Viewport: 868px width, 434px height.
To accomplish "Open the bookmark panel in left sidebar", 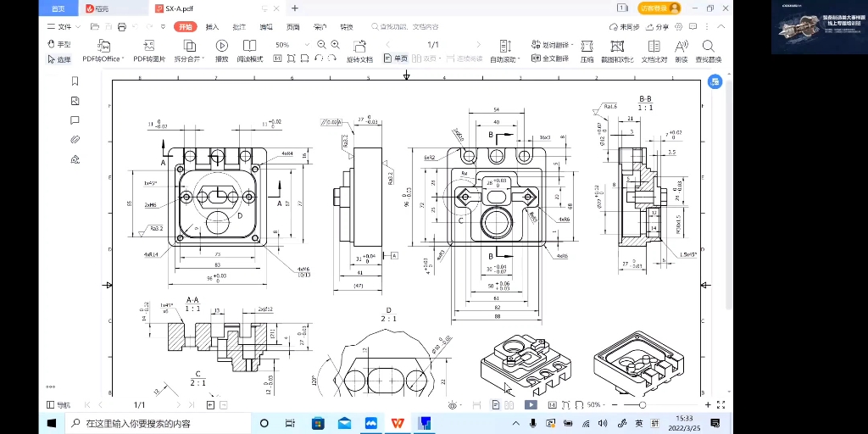I will [x=75, y=81].
